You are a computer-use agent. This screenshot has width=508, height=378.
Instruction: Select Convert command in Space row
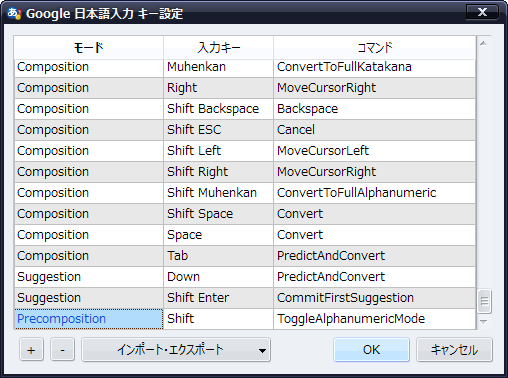point(375,235)
